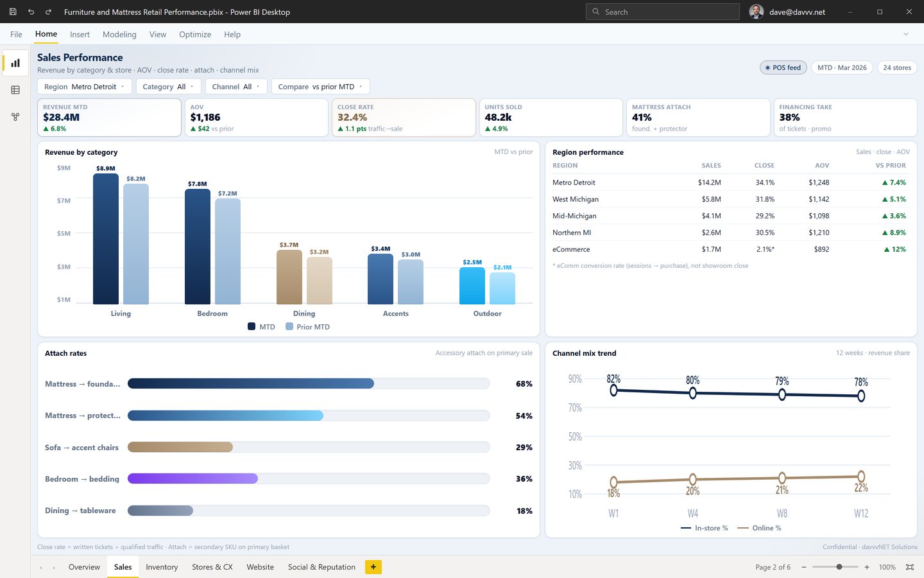Click MTD legend swatch in revenue chart
This screenshot has height=578, width=924.
point(252,326)
